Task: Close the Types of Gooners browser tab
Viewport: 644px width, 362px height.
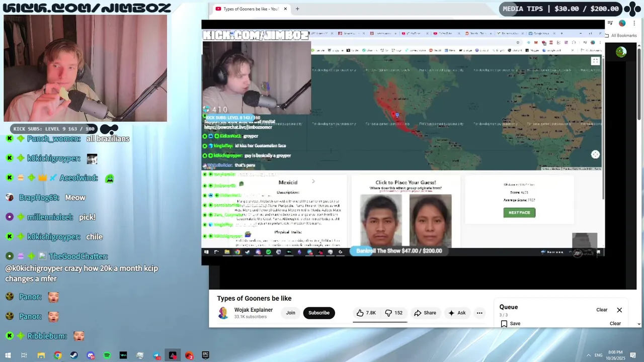Action: click(x=285, y=9)
